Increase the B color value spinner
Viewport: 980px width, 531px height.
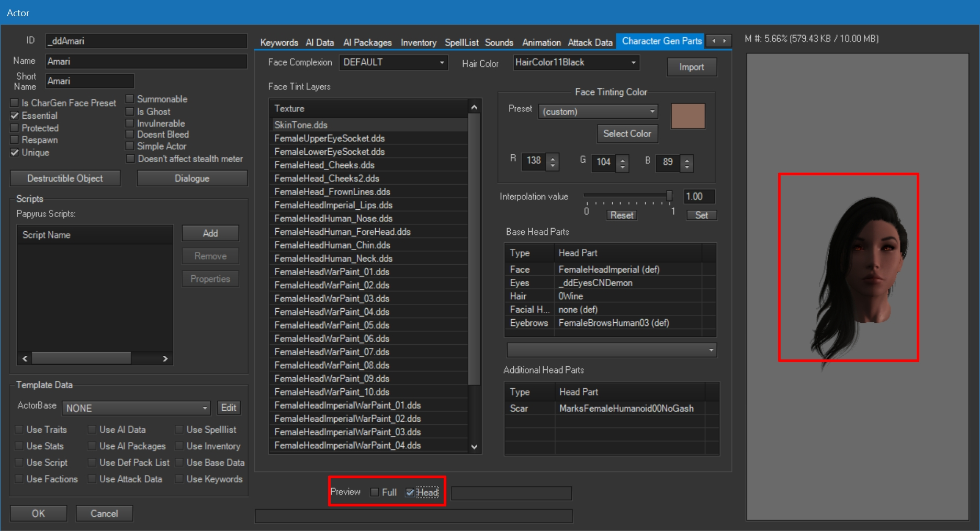(x=688, y=159)
